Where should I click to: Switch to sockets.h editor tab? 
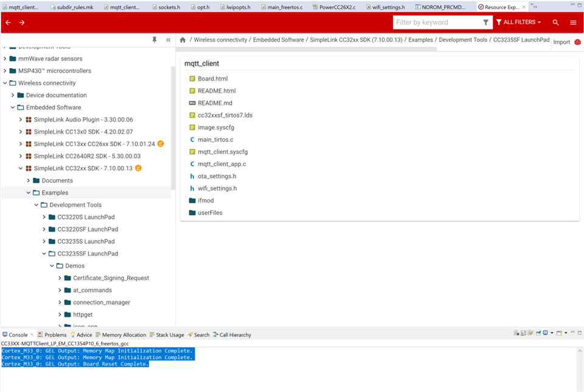[x=166, y=7]
